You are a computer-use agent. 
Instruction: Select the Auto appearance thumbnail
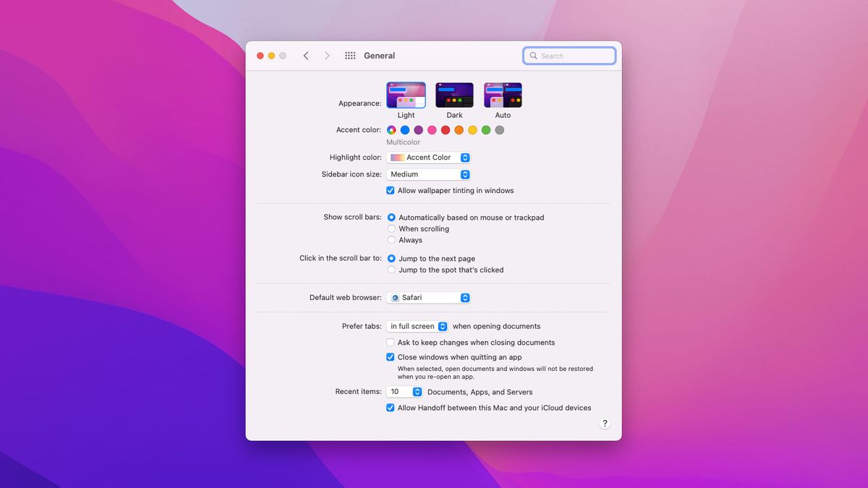click(502, 94)
